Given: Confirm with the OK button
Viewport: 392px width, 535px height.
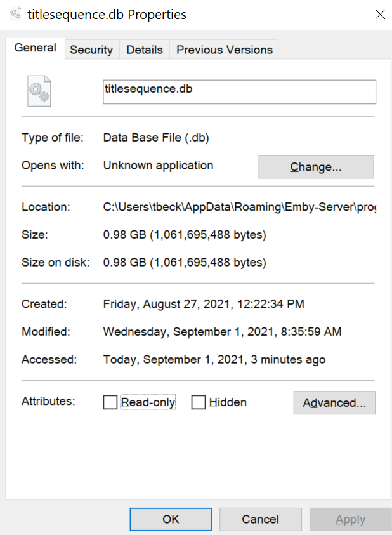Looking at the screenshot, I should tap(171, 519).
